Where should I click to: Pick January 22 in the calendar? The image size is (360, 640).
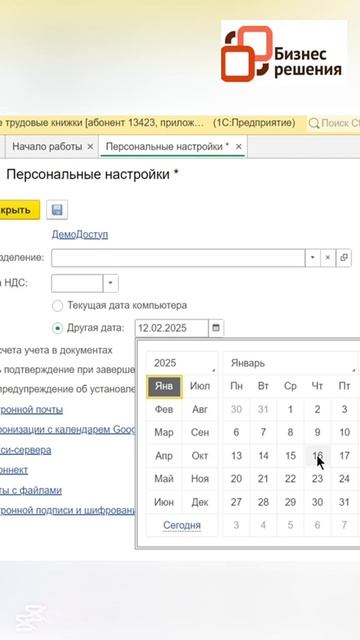tap(290, 478)
